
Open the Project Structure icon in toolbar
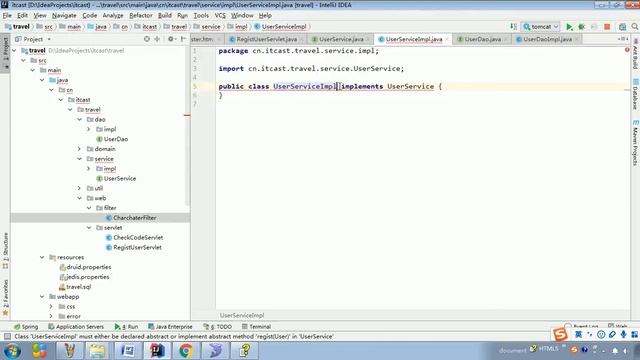[622, 27]
